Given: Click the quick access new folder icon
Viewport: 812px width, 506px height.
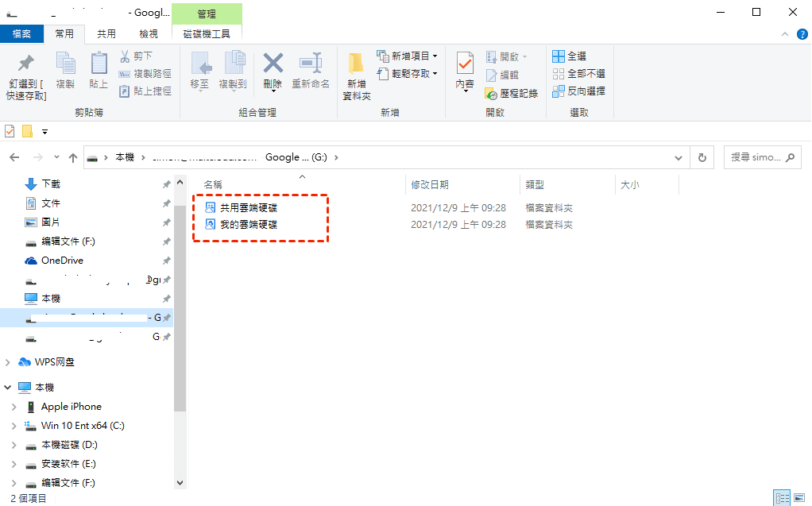Looking at the screenshot, I should pos(28,132).
